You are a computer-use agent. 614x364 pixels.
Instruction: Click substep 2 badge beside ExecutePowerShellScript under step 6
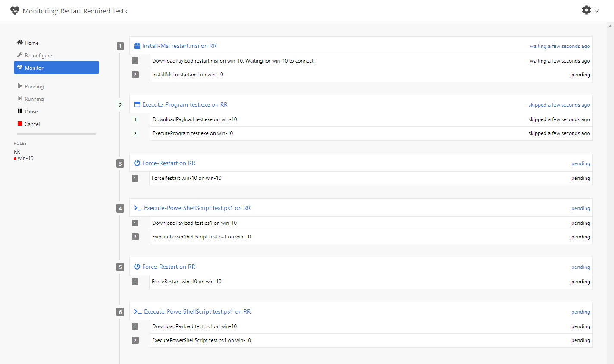point(135,340)
